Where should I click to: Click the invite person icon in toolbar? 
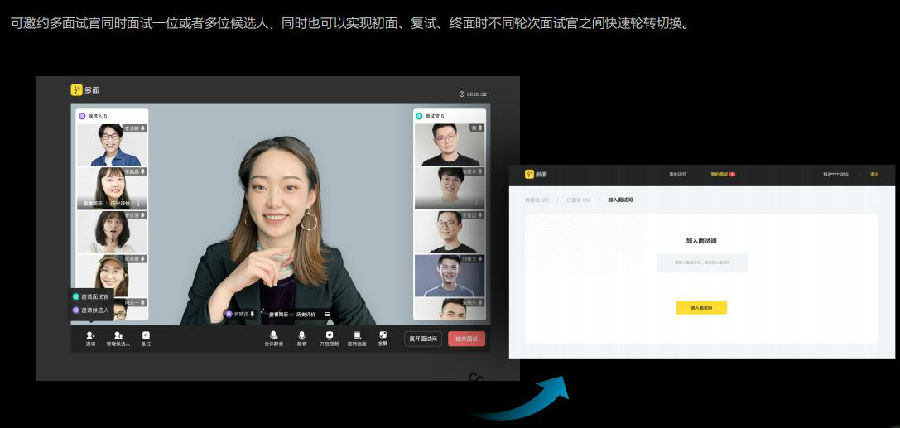tap(90, 337)
